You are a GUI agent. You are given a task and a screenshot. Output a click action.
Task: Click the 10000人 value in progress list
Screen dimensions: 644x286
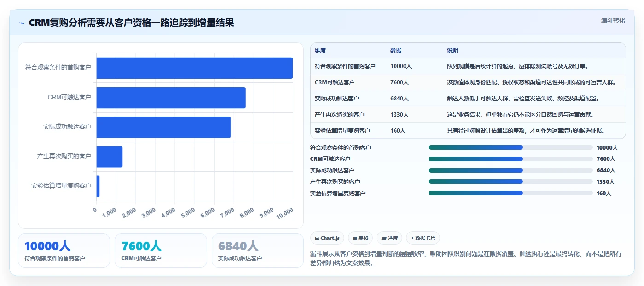[607, 148]
